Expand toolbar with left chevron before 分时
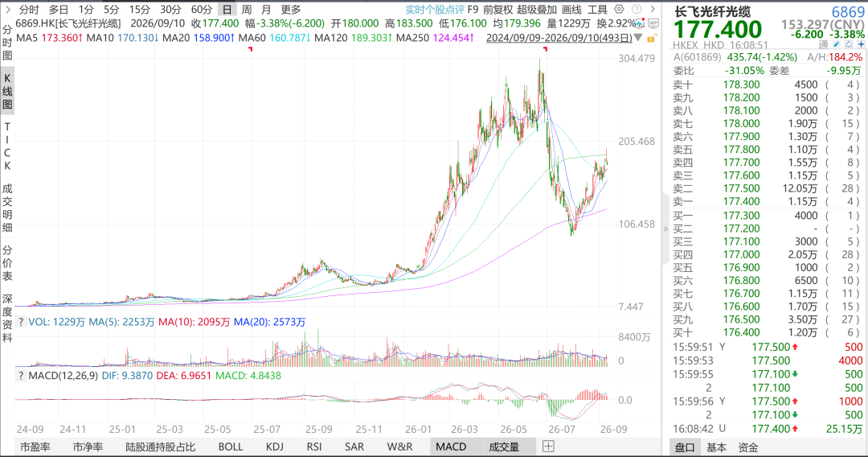Screen dimensions: 868x457 [x=8, y=10]
